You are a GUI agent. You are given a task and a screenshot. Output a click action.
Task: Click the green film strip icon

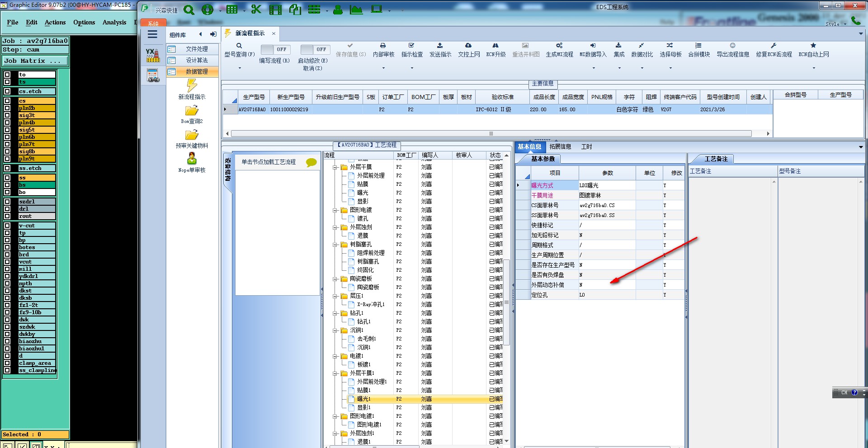(x=275, y=9)
